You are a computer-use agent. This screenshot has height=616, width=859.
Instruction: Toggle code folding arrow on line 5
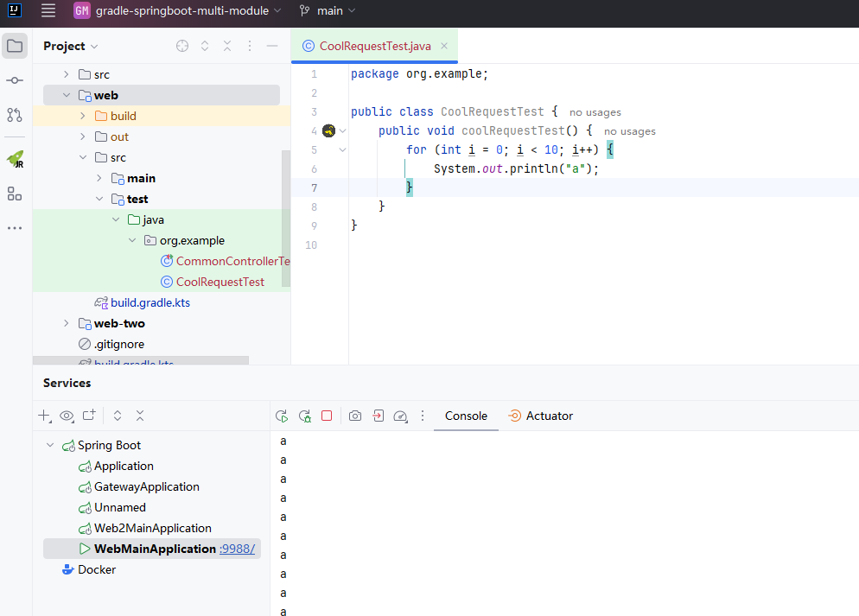tap(342, 150)
